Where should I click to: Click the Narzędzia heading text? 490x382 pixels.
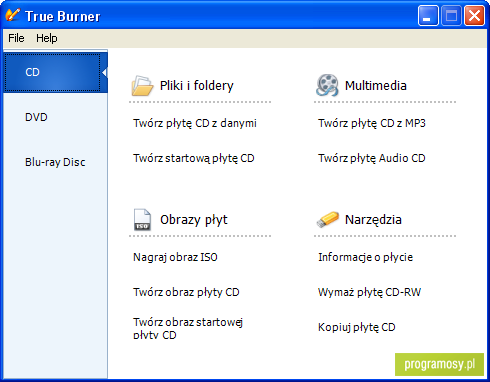coord(373,220)
